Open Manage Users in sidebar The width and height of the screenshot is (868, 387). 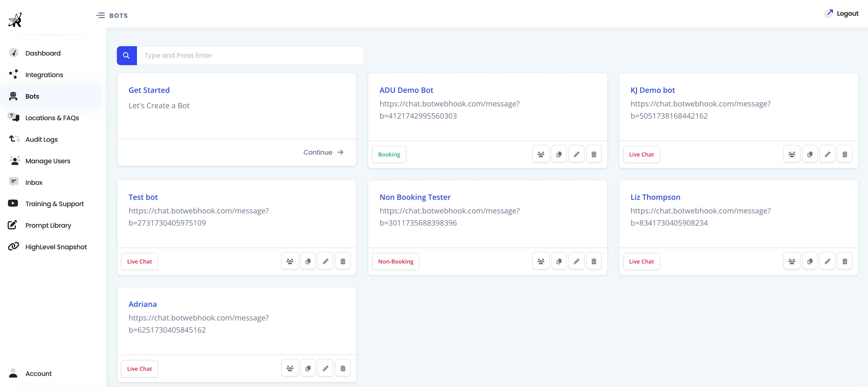click(51, 161)
